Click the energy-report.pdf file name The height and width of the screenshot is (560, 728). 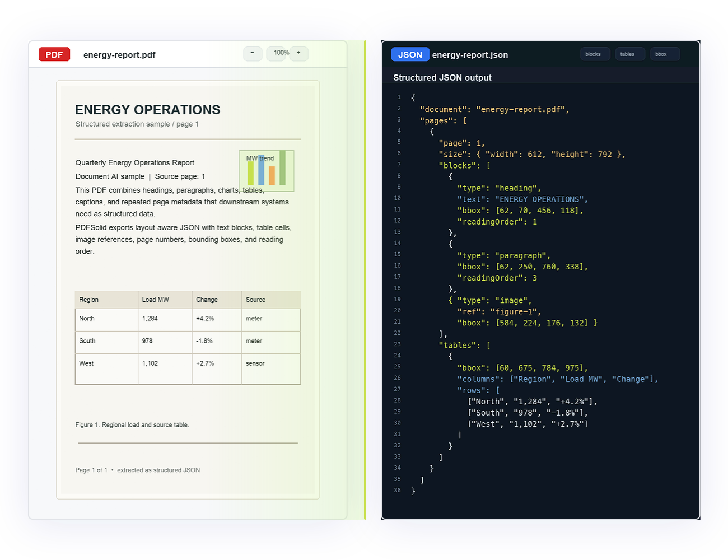(119, 55)
